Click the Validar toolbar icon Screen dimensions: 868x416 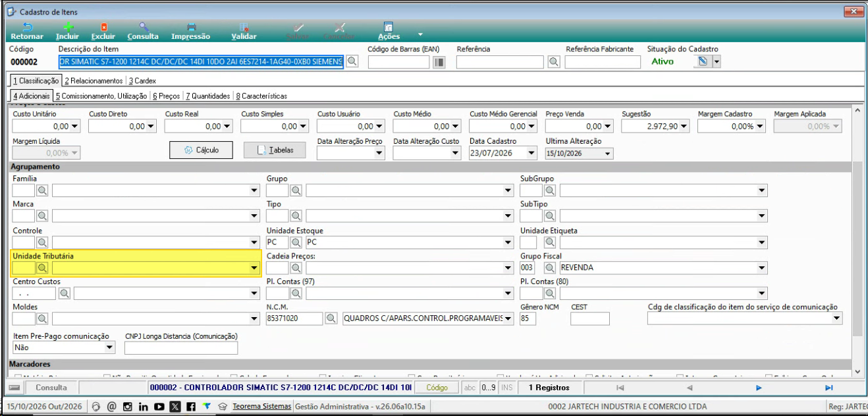pos(244,28)
